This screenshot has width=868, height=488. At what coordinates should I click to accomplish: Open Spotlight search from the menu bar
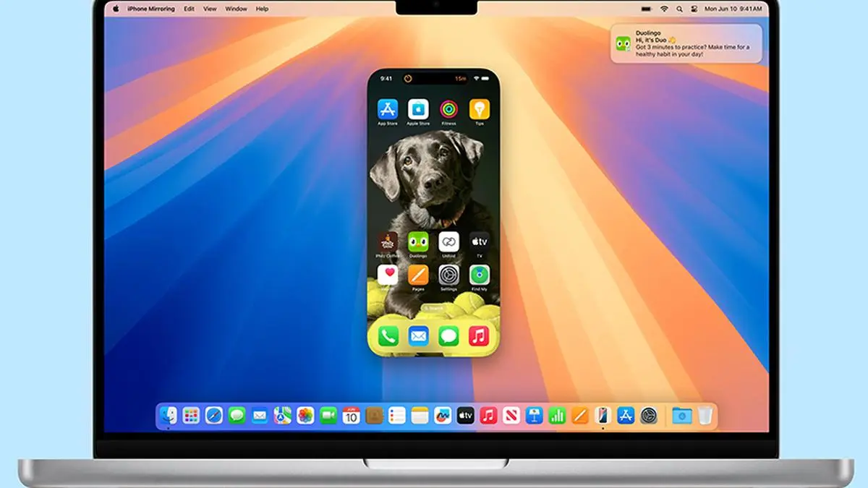pos(679,9)
